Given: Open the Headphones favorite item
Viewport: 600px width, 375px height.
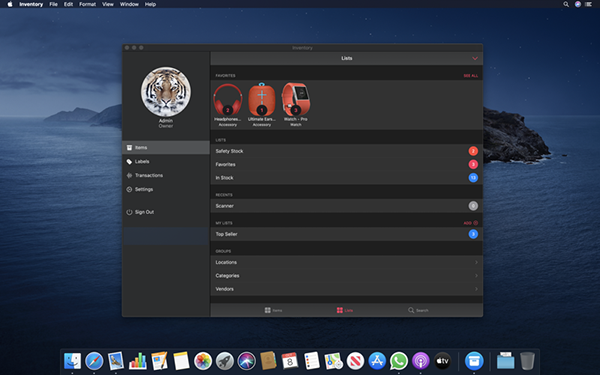Looking at the screenshot, I should [228, 104].
